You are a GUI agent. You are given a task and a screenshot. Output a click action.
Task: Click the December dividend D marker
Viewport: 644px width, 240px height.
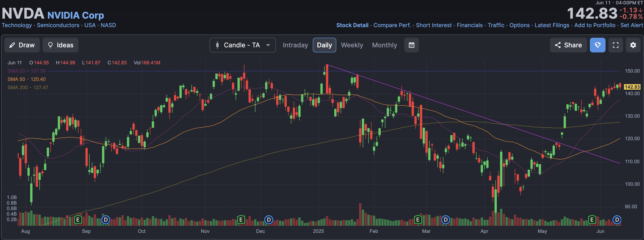(x=269, y=220)
